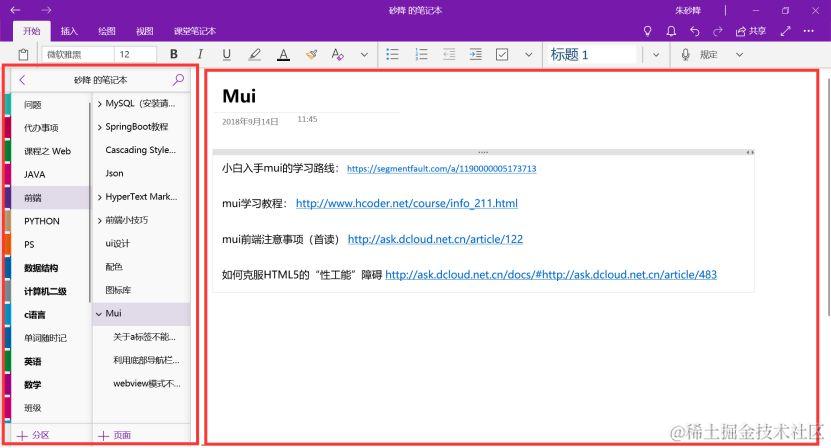Screen dimensions: 831x448
Task: Click the font name box
Action: tap(78, 55)
